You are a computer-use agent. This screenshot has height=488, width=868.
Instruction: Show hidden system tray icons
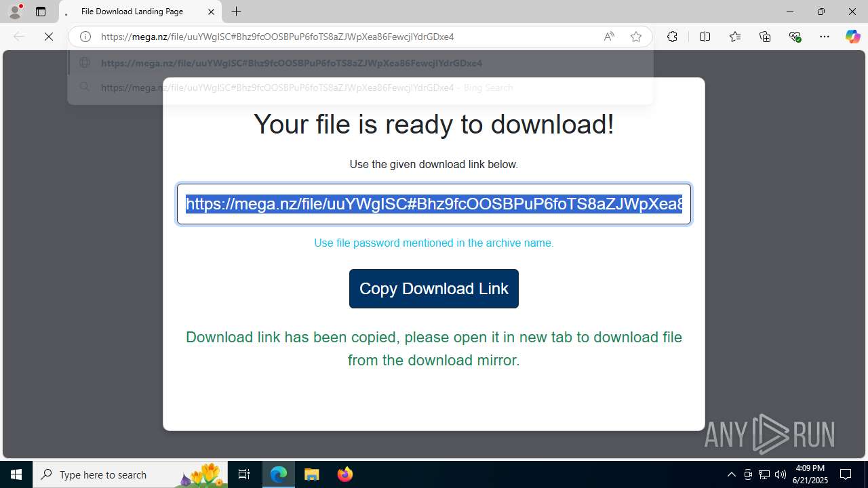tap(731, 474)
